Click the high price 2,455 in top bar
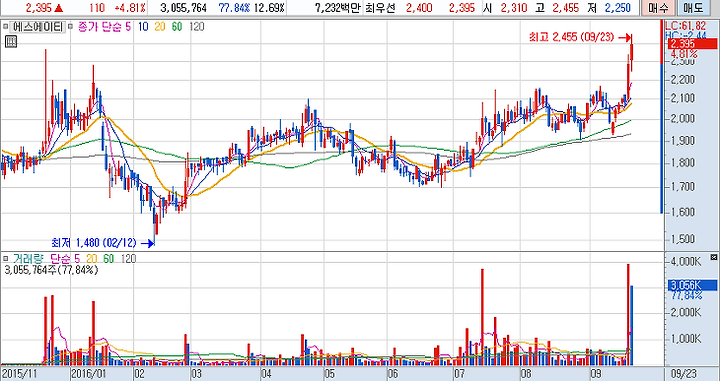This screenshot has width=720, height=381. (x=566, y=8)
